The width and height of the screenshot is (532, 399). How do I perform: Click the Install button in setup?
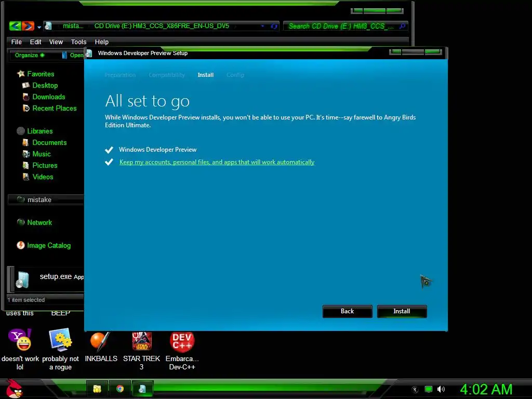[402, 311]
